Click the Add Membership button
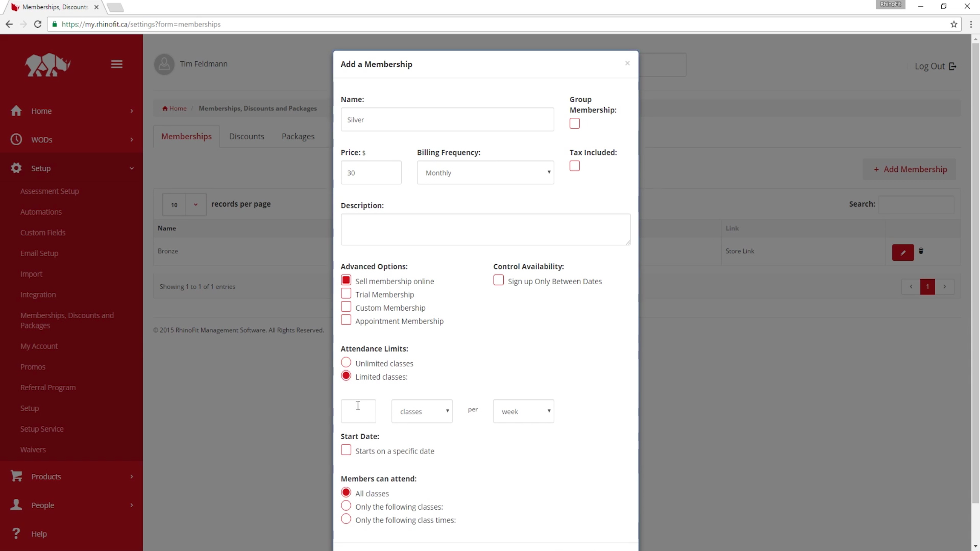 coord(910,169)
